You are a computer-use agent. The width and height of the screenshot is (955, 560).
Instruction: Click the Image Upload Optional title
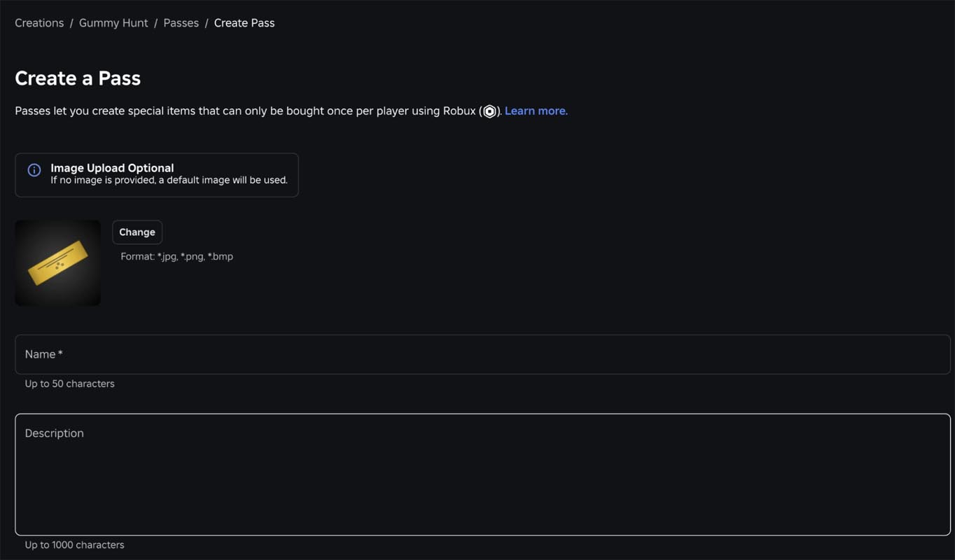[112, 168]
